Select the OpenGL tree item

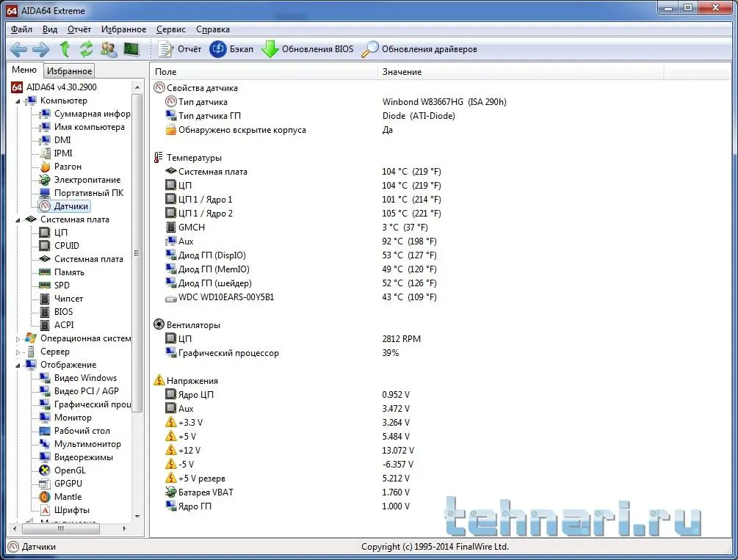pyautogui.click(x=62, y=470)
